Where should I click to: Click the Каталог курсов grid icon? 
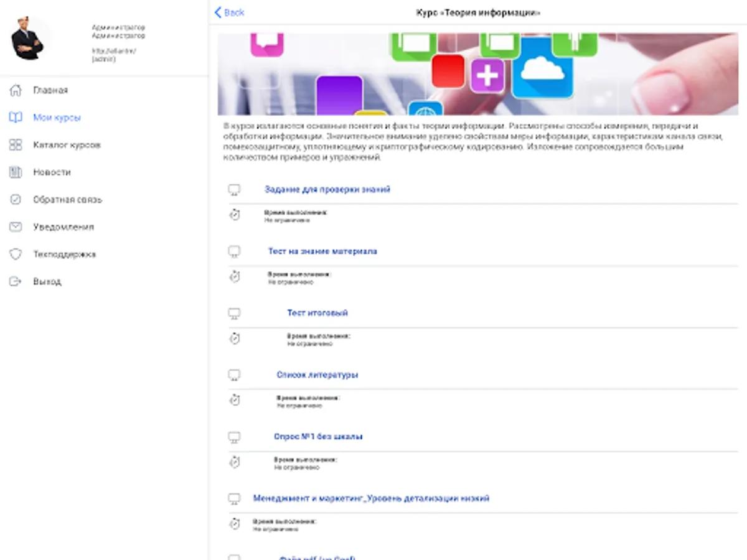pyautogui.click(x=16, y=145)
